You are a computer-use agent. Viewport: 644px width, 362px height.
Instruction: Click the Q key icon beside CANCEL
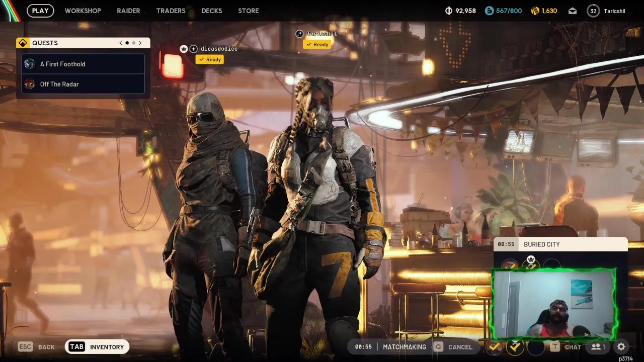coord(438,346)
